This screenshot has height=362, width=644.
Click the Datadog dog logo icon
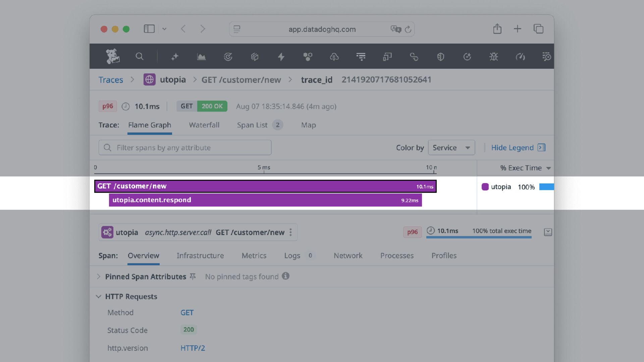point(113,56)
